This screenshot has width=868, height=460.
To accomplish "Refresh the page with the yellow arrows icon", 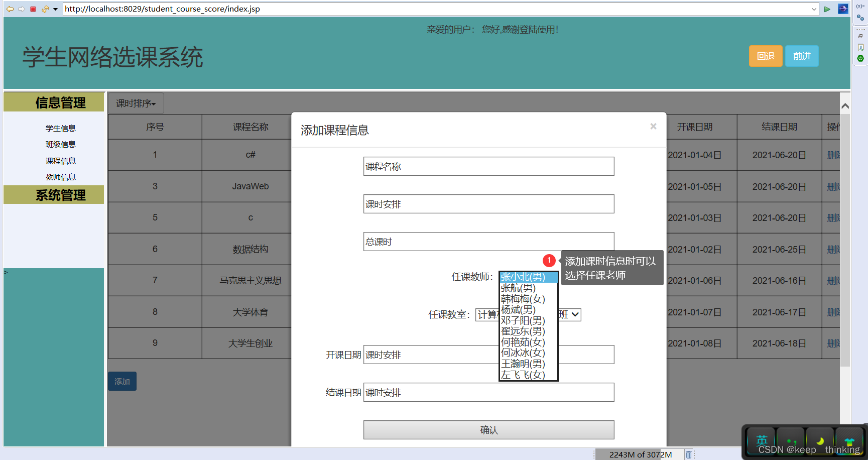I will point(45,9).
